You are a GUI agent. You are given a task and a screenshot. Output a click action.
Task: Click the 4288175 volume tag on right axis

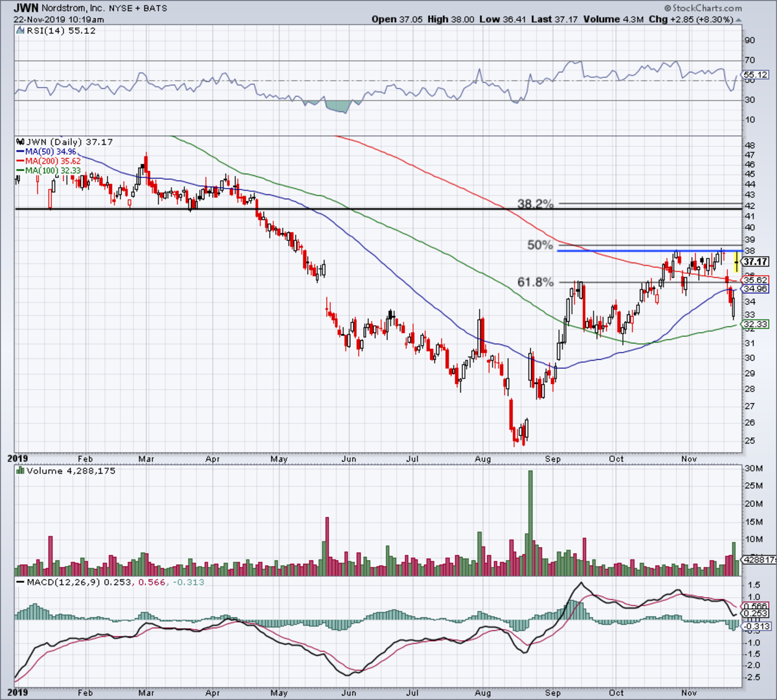(x=759, y=560)
